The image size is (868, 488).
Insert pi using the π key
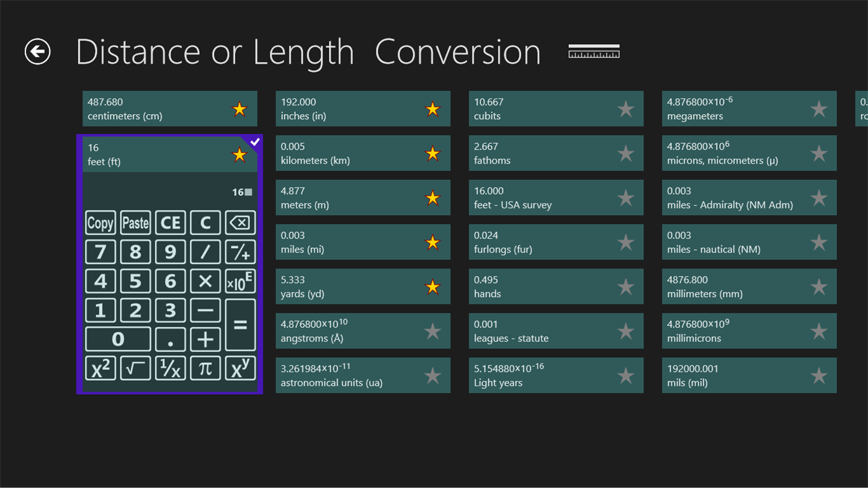coord(205,368)
